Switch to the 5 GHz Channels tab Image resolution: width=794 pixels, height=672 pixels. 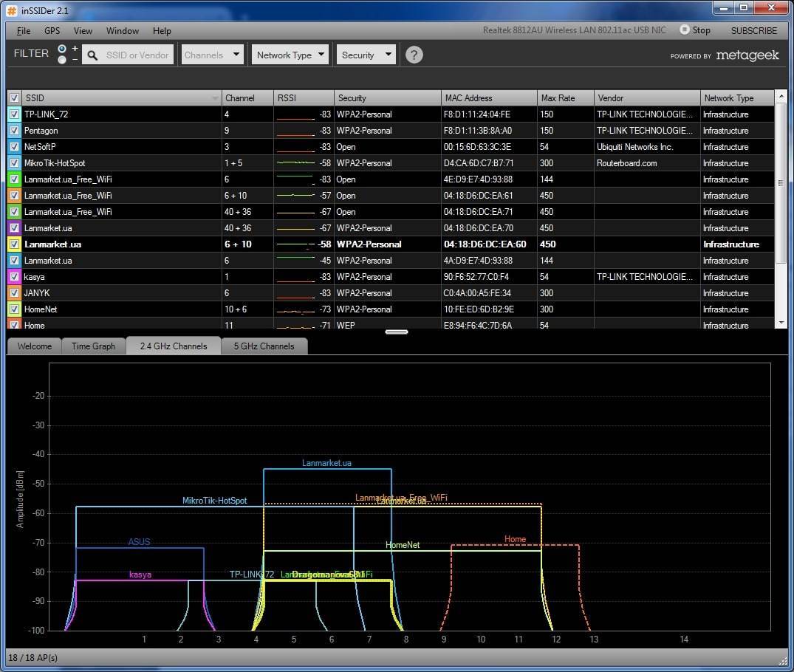264,346
